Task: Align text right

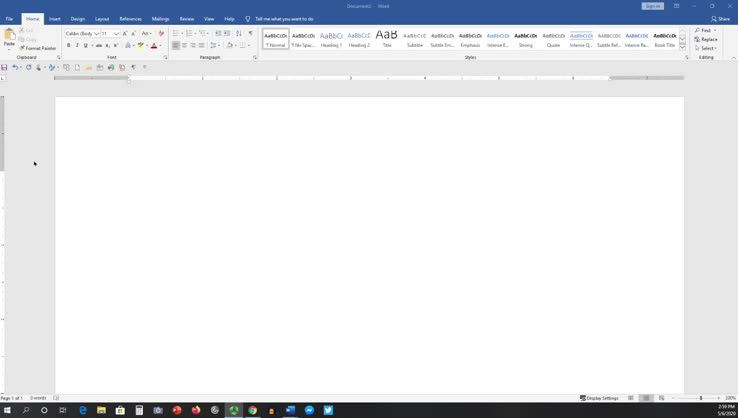Action: point(193,46)
